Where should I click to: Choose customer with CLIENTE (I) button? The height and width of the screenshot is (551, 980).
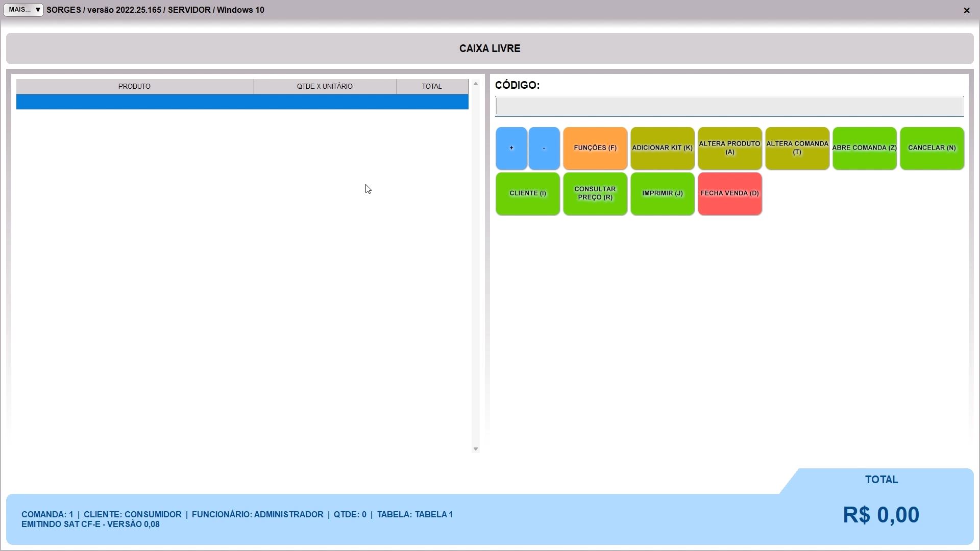527,193
